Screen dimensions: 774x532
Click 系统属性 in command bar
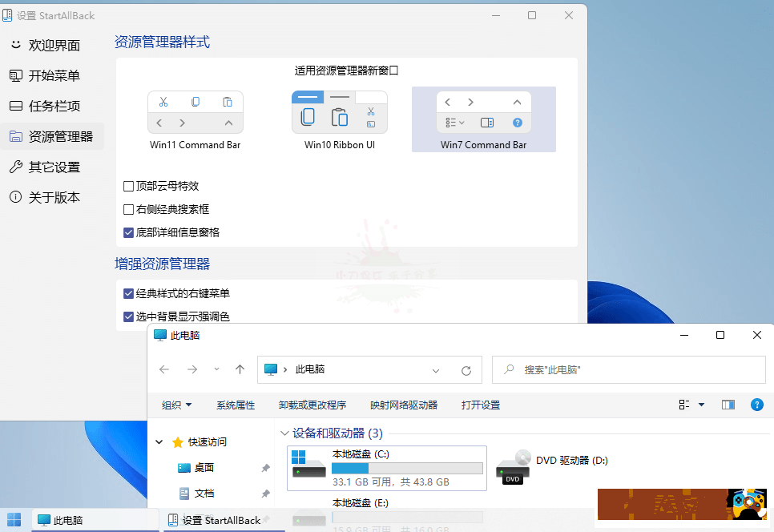pos(236,405)
